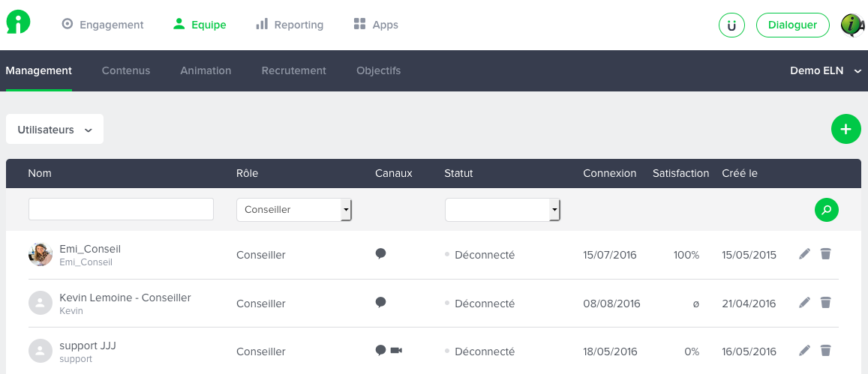This screenshot has height=374, width=868.
Task: Expand the Demo ELN account menu
Action: point(825,70)
